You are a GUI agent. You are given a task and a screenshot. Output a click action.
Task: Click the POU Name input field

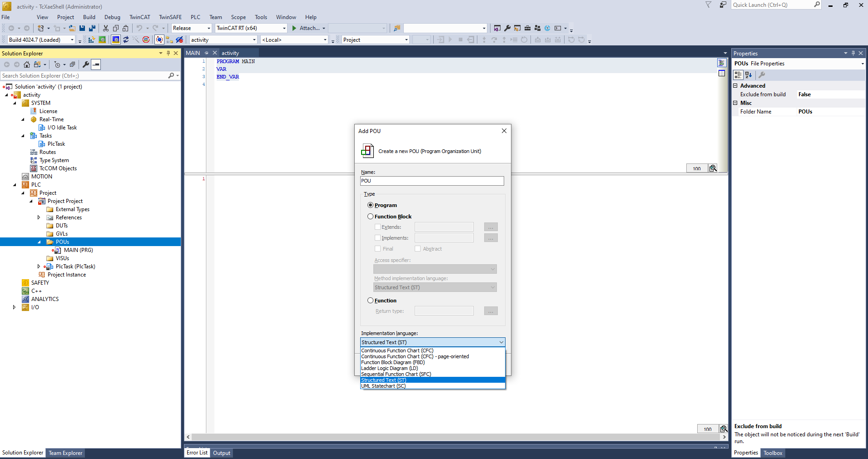(x=432, y=181)
